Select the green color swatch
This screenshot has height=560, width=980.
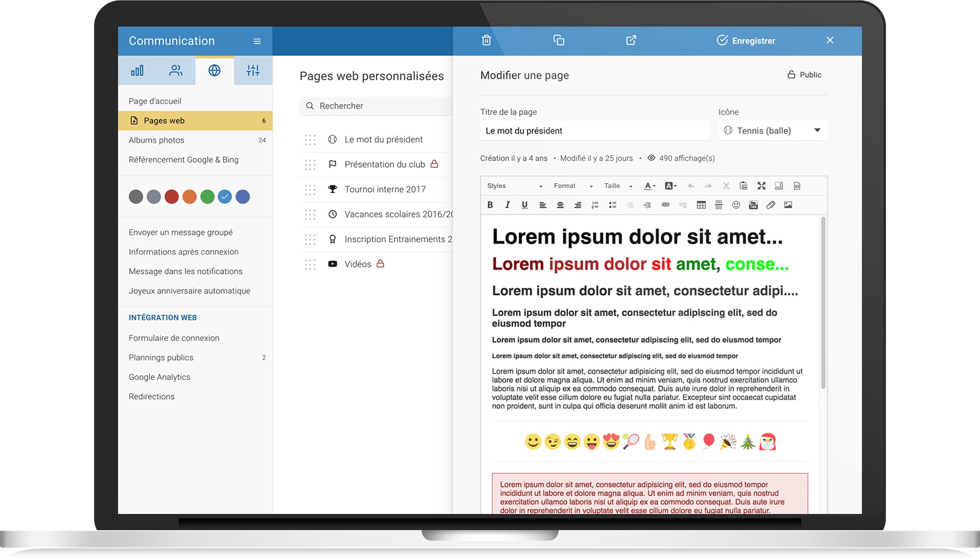click(x=207, y=197)
